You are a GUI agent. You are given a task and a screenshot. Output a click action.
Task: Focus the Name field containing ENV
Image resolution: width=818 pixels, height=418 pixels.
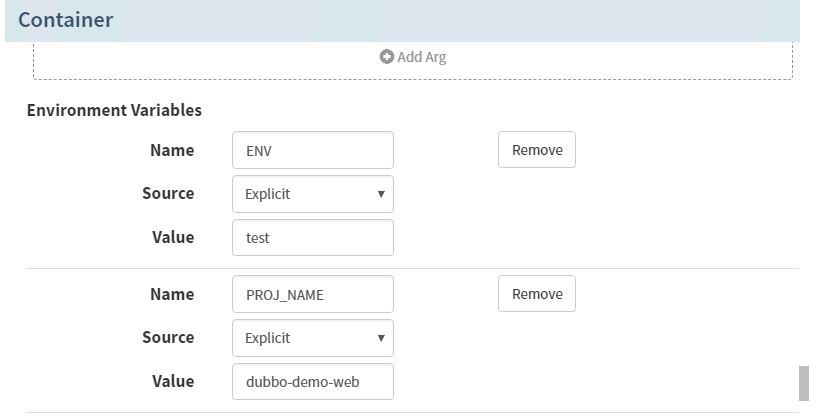pos(312,151)
